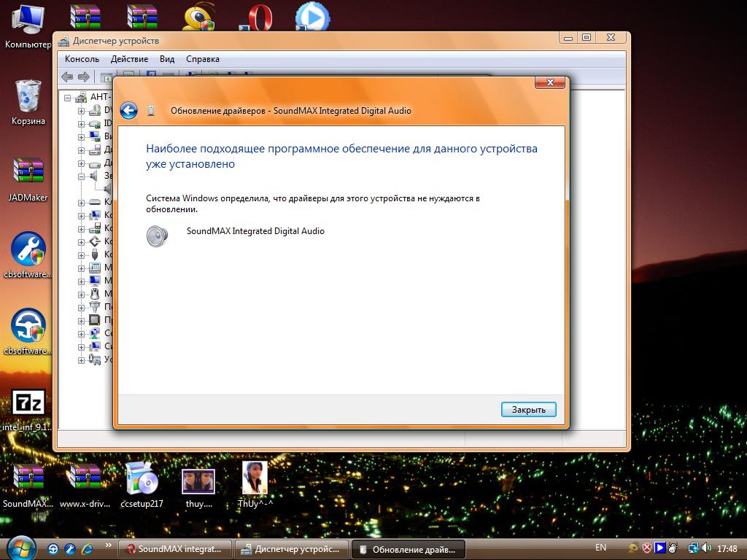Select the blue play media desktop icon
The height and width of the screenshot is (560, 747).
312,16
